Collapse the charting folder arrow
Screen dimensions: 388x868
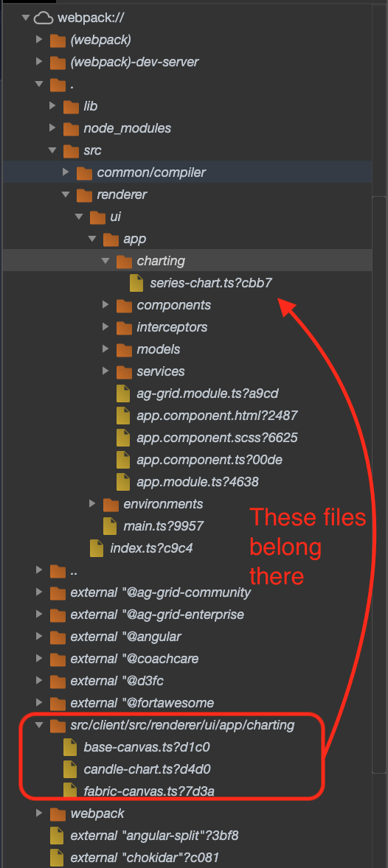(105, 261)
